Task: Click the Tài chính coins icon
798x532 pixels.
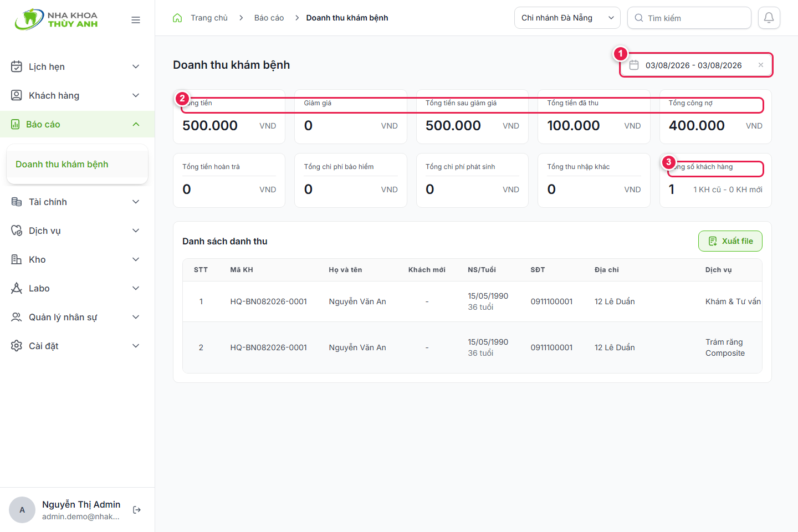Action: click(x=17, y=202)
